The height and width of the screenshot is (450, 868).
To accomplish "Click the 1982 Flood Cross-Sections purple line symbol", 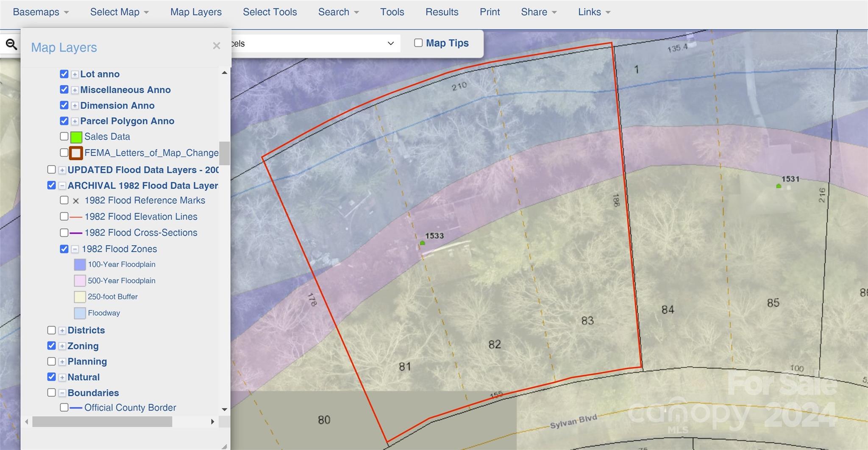I will point(76,233).
